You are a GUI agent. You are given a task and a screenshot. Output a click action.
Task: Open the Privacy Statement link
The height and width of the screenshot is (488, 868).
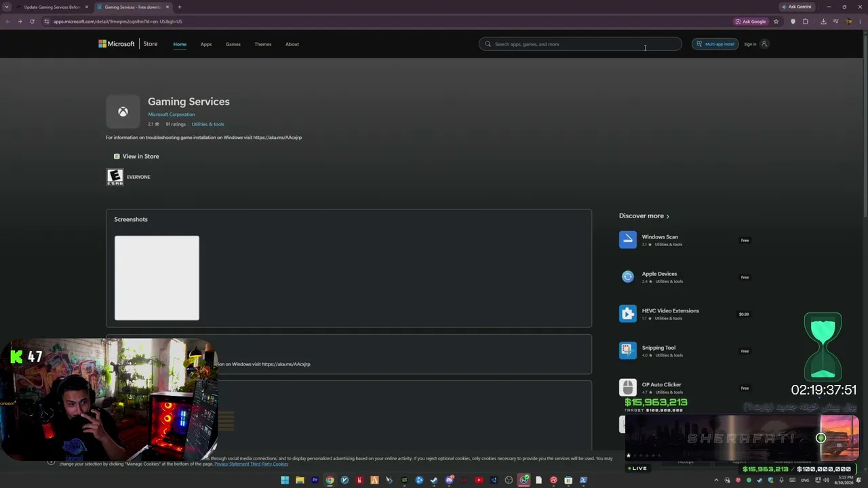coord(231,464)
